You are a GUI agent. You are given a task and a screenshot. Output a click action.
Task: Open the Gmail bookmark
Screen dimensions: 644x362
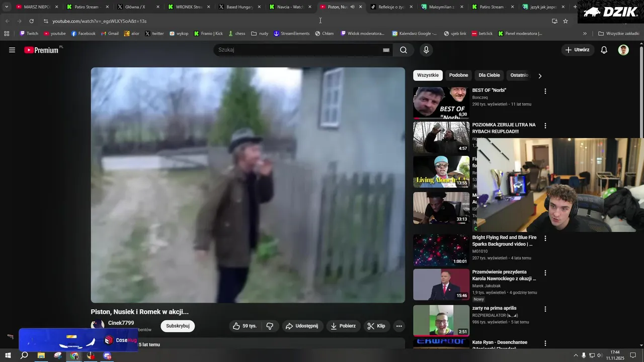point(110,34)
